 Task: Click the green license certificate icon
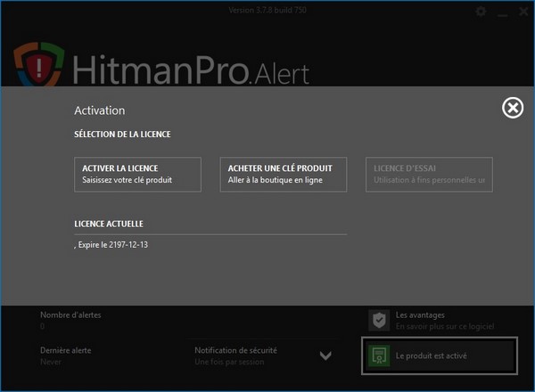point(379,355)
